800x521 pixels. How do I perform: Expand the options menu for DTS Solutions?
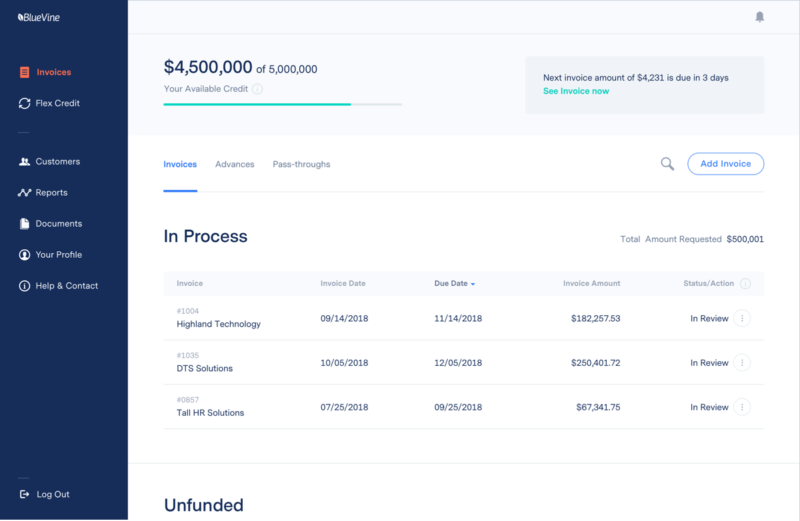click(742, 363)
